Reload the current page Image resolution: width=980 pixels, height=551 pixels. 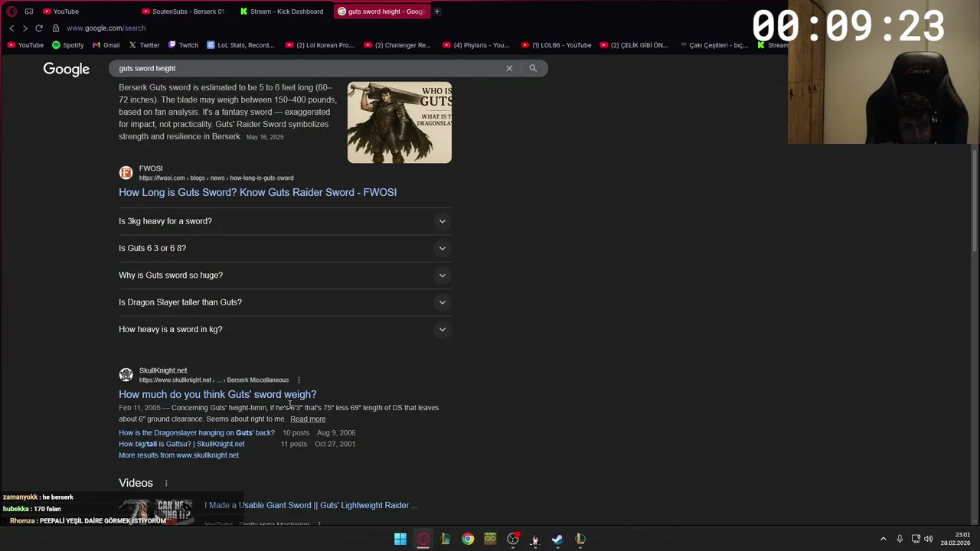[x=39, y=28]
